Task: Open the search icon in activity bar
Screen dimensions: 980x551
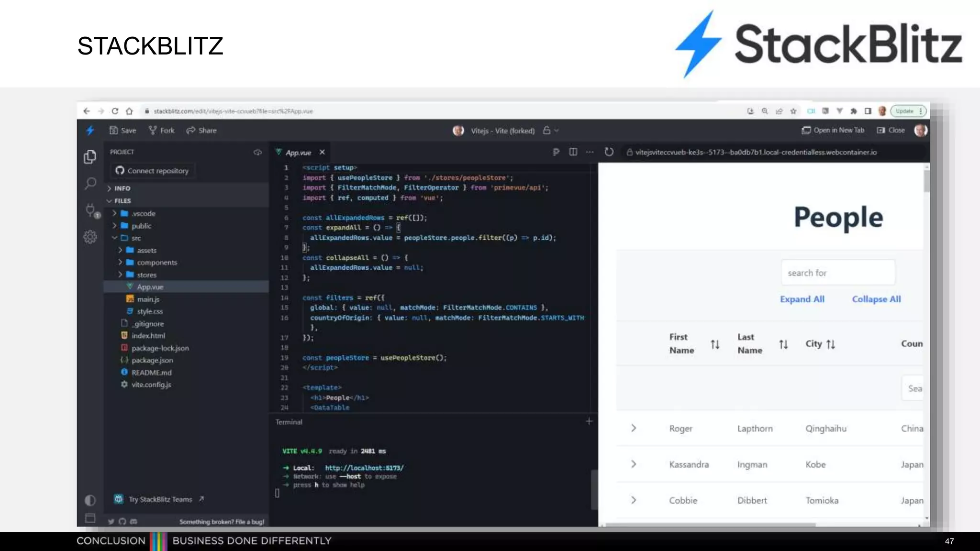Action: tap(90, 183)
